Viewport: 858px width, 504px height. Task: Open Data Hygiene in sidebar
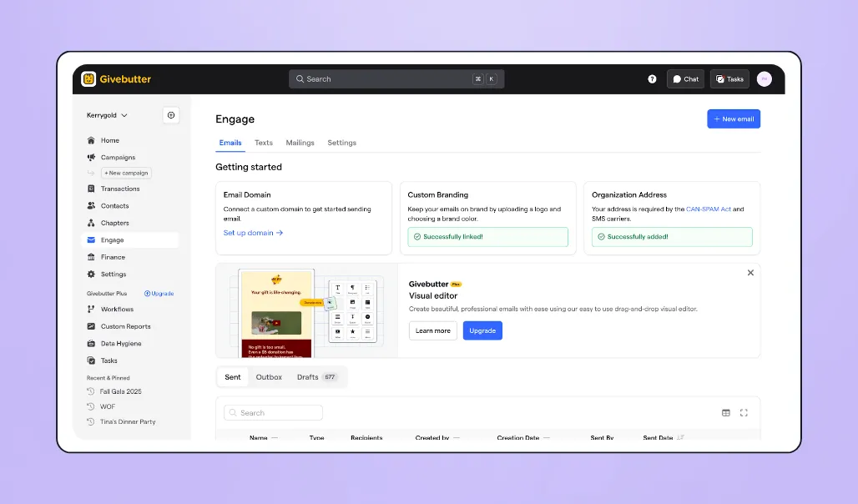pos(130,344)
